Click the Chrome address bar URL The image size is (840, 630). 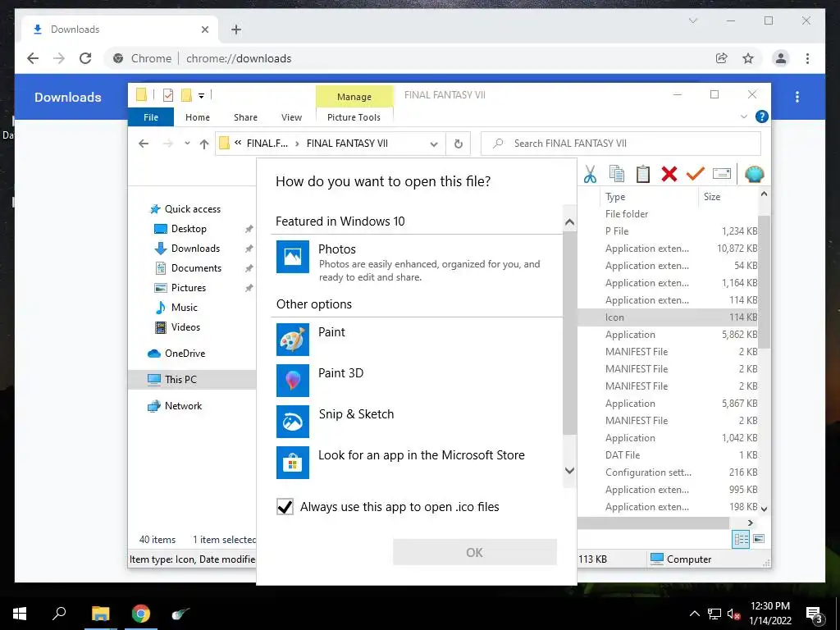point(239,58)
